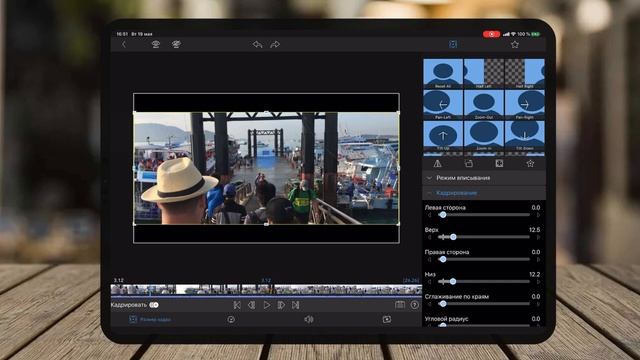Click the top-right crop handle in preview

tap(398, 112)
